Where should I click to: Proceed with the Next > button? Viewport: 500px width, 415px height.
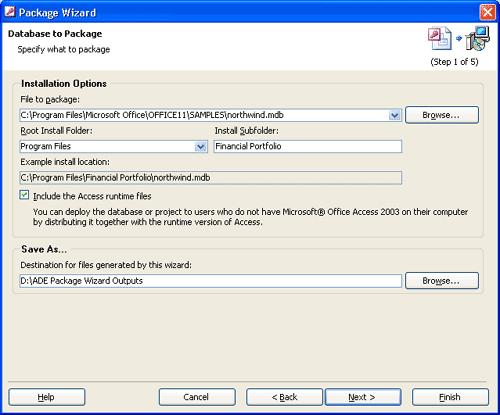[x=363, y=397]
